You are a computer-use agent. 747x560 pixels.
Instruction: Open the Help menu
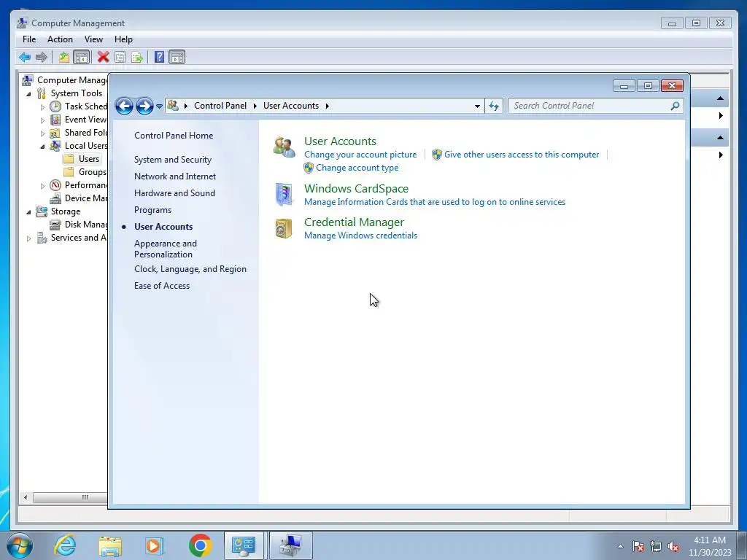pos(123,39)
